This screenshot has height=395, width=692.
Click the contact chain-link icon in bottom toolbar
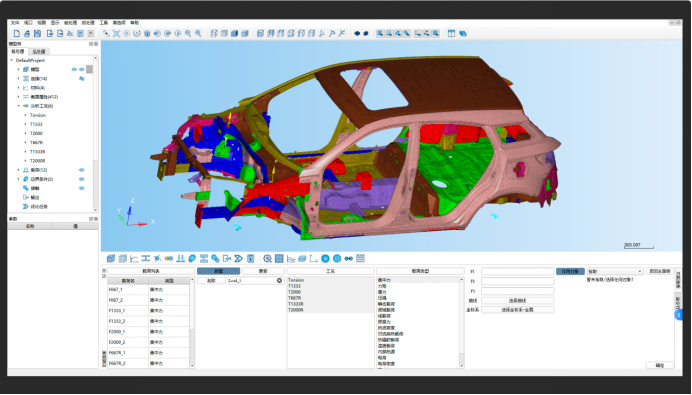[x=215, y=258]
